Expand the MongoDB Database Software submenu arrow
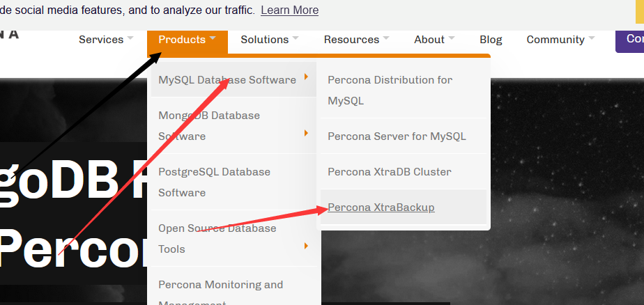 pos(306,132)
